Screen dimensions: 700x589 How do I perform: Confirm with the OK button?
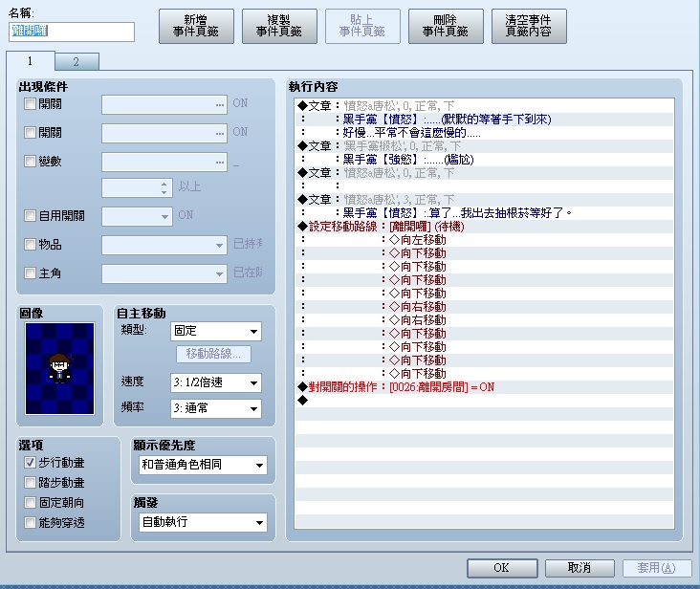point(502,568)
